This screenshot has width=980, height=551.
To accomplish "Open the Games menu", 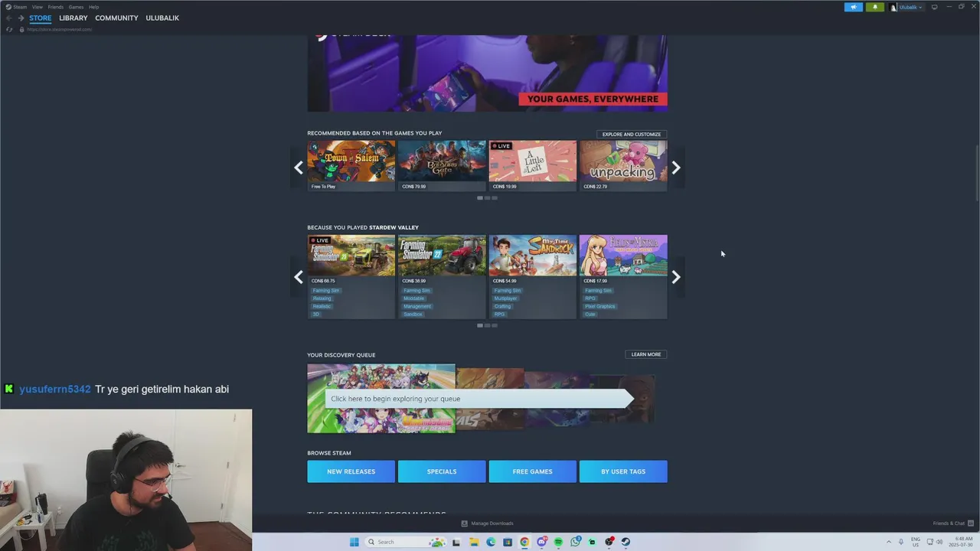I will tap(76, 7).
